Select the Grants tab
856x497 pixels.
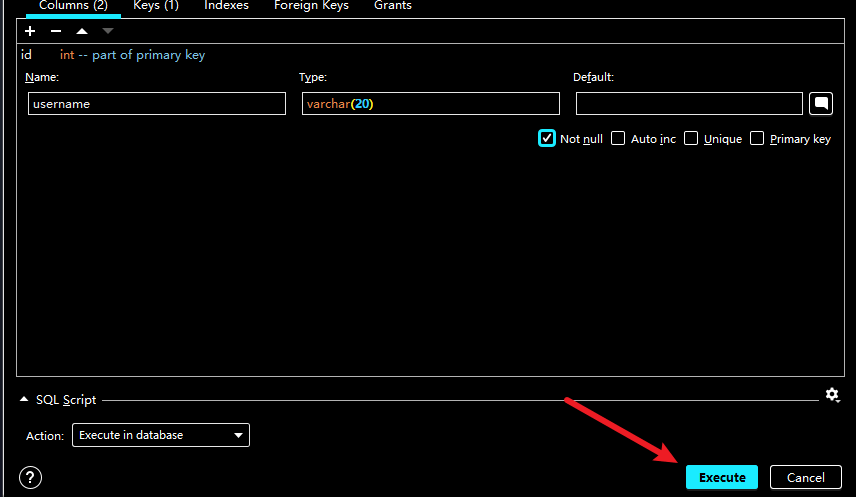point(392,6)
